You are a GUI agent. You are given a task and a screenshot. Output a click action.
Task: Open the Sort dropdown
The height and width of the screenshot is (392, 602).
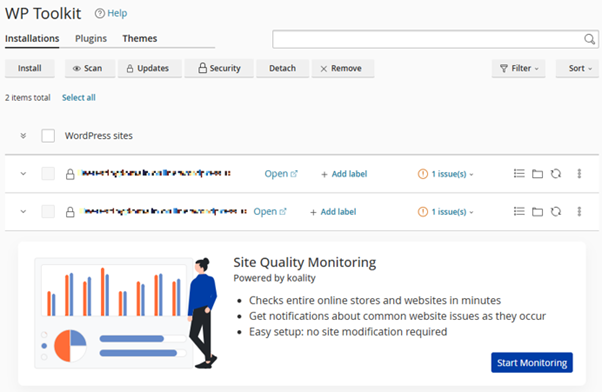(x=577, y=68)
